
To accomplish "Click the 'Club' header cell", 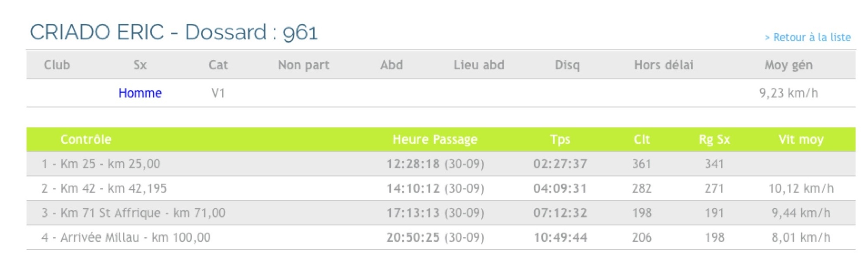I will [x=57, y=65].
